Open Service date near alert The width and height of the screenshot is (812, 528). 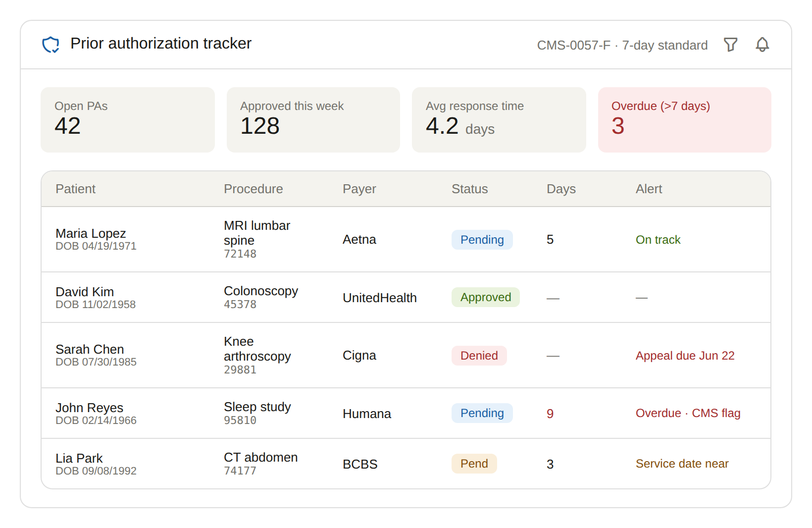point(682,464)
